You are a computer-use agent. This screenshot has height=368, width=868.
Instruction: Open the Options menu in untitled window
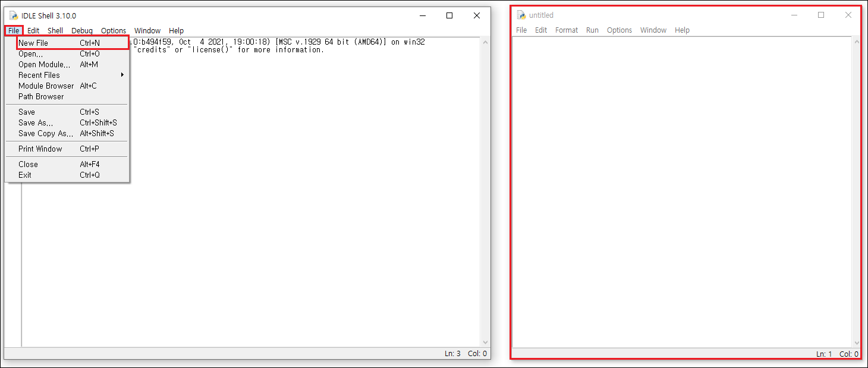coord(619,30)
